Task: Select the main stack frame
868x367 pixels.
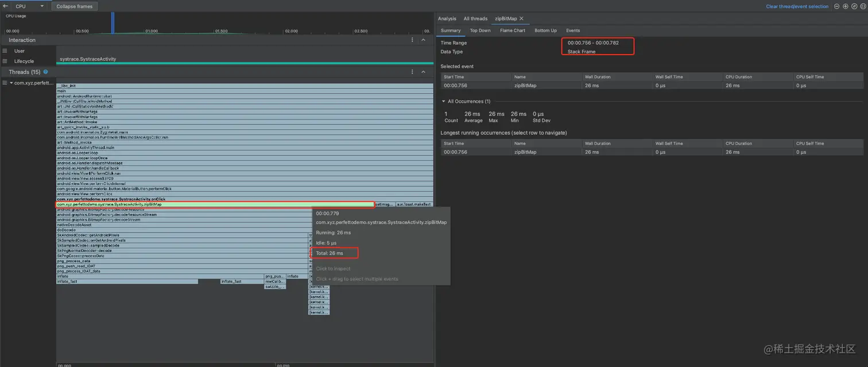Action: pyautogui.click(x=245, y=91)
